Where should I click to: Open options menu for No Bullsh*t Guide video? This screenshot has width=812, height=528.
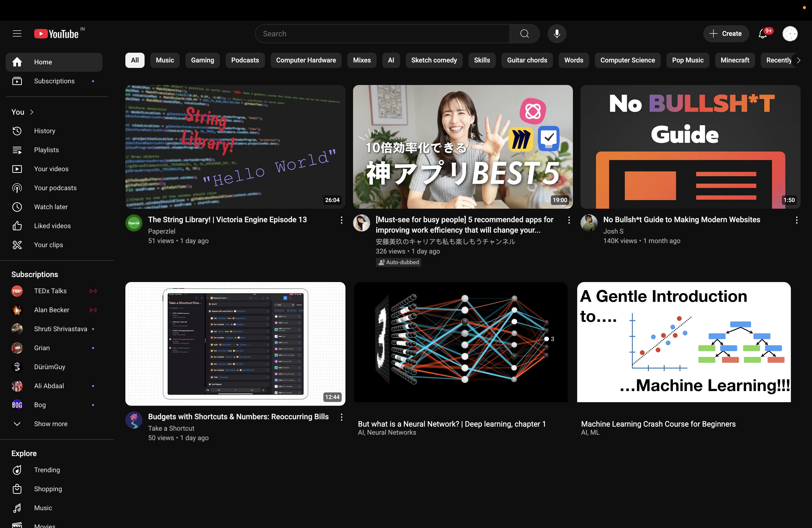click(796, 220)
